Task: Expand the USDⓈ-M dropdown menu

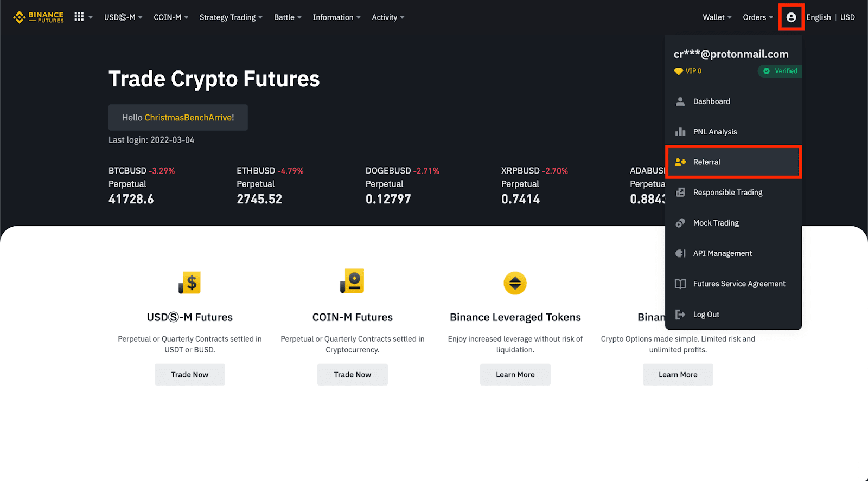Action: [x=123, y=17]
